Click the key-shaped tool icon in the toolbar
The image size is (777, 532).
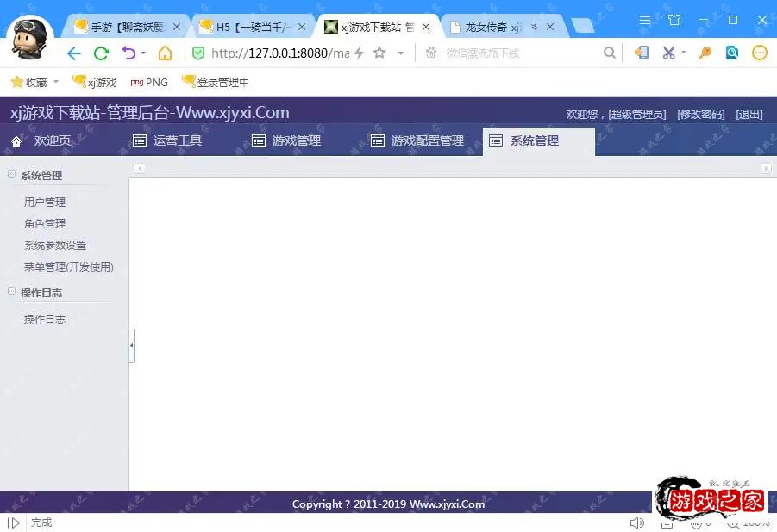[x=704, y=53]
